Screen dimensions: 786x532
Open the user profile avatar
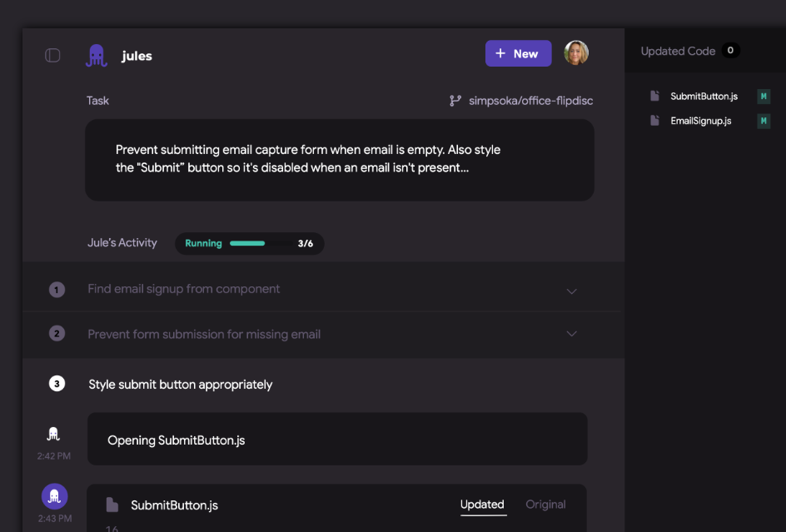click(x=576, y=53)
